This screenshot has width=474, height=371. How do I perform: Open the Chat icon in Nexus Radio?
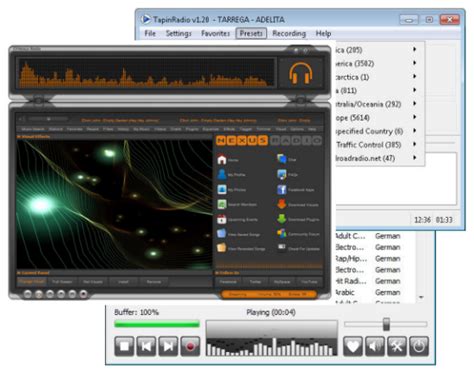click(282, 159)
